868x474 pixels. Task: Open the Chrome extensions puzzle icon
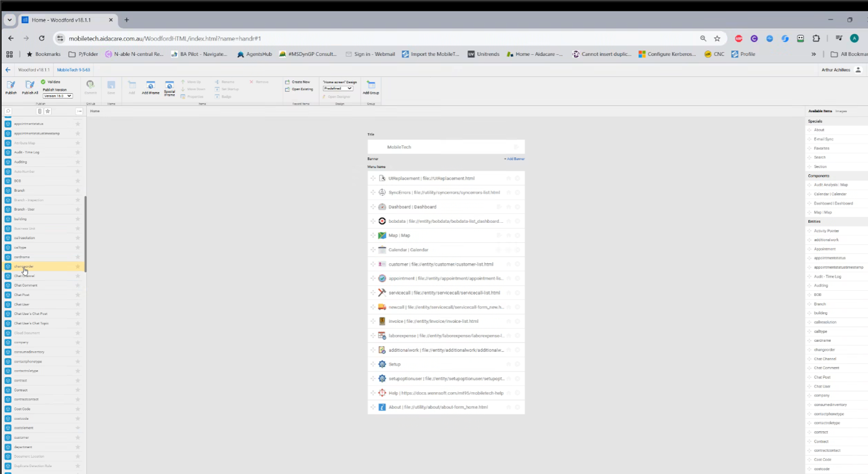click(x=816, y=38)
